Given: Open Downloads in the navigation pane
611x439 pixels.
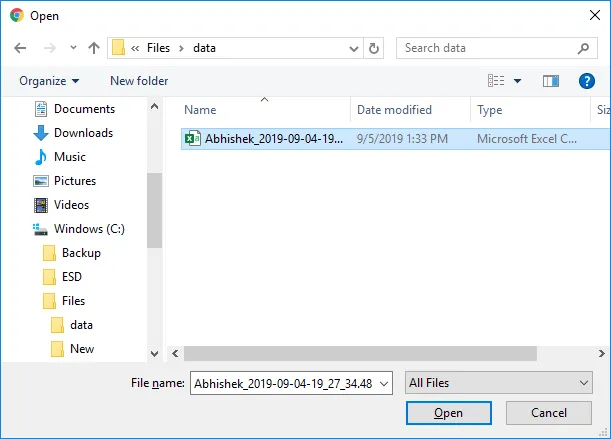Looking at the screenshot, I should 83,133.
